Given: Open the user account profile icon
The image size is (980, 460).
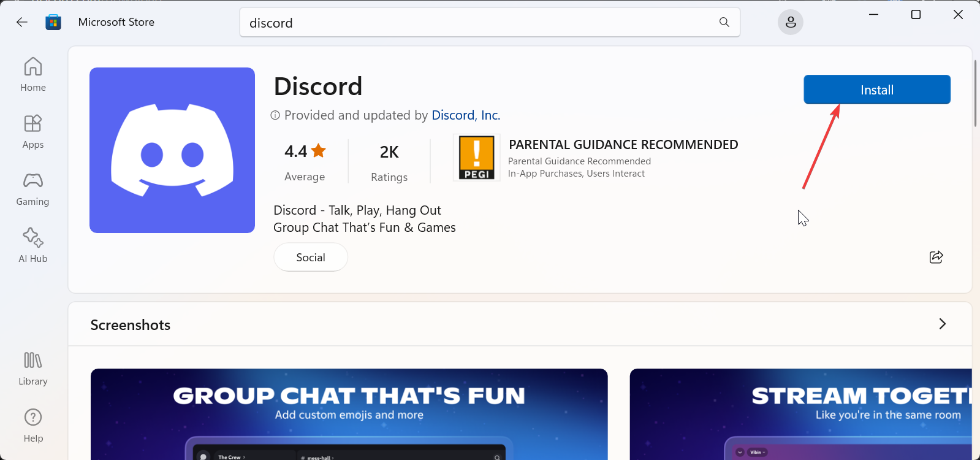Looking at the screenshot, I should pyautogui.click(x=791, y=22).
